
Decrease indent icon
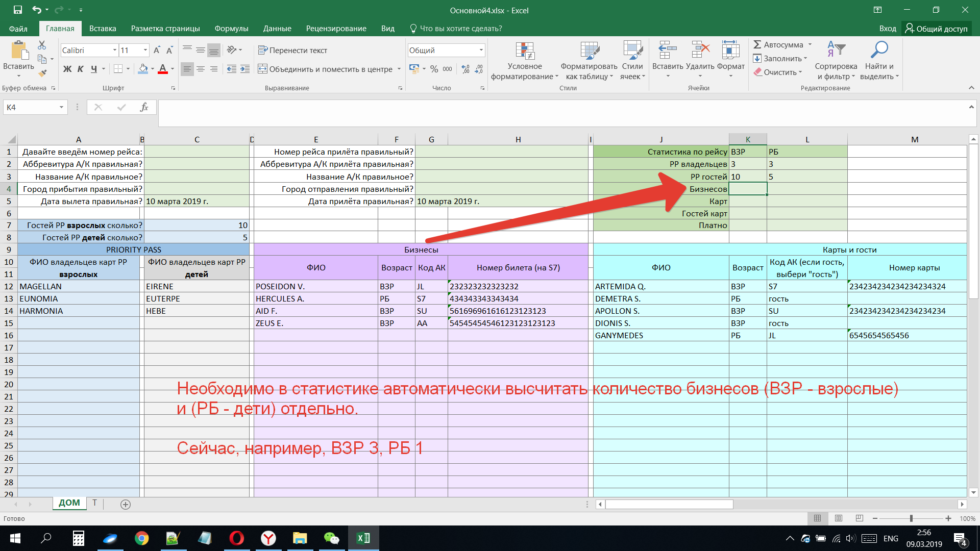232,69
